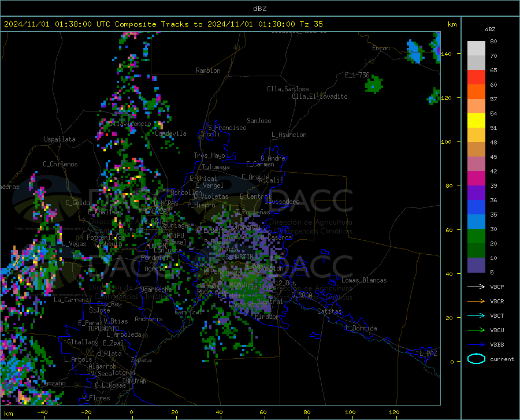This screenshot has height=420, width=520.
Task: Click the C_Chilenos place label
Action: pyautogui.click(x=60, y=164)
